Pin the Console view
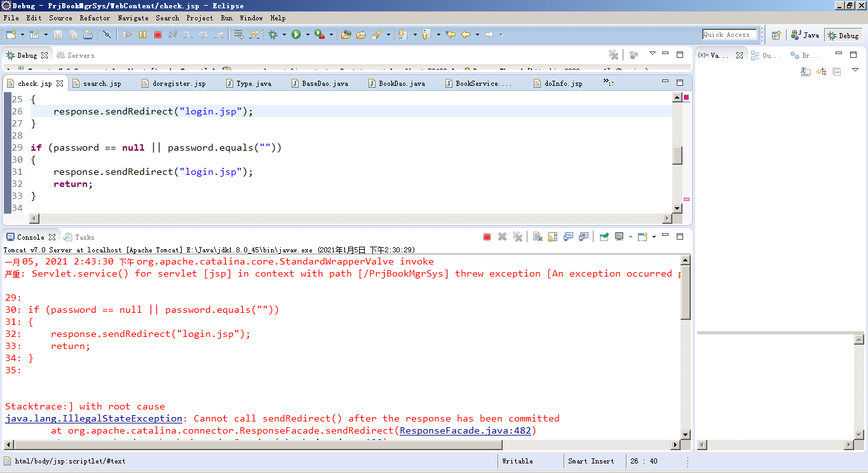The width and height of the screenshot is (868, 473). [603, 236]
